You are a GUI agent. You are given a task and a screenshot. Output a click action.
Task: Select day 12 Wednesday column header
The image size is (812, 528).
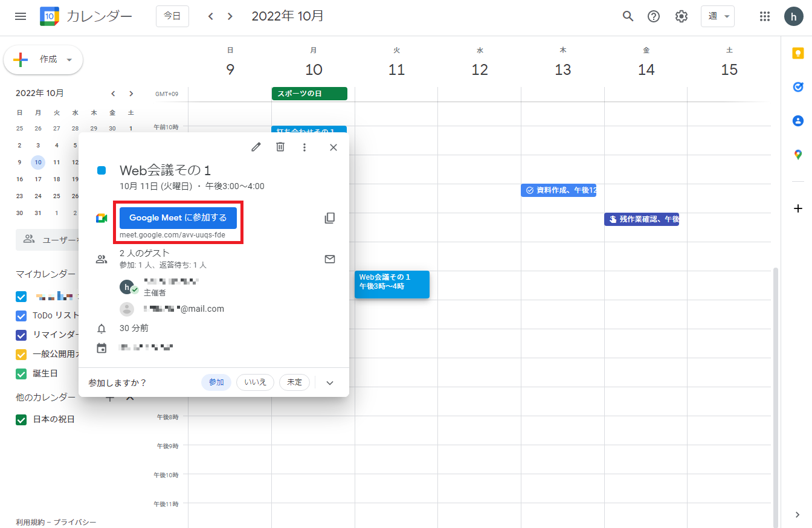coord(480,69)
